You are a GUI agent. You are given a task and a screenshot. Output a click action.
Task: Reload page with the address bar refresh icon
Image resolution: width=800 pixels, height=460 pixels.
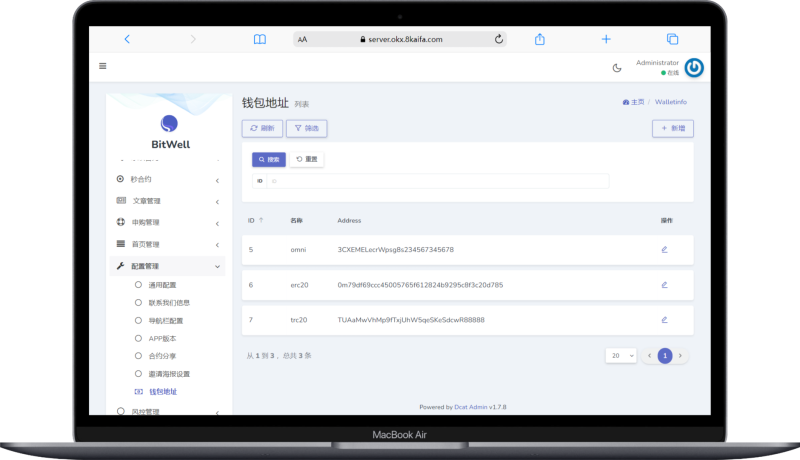click(x=498, y=39)
